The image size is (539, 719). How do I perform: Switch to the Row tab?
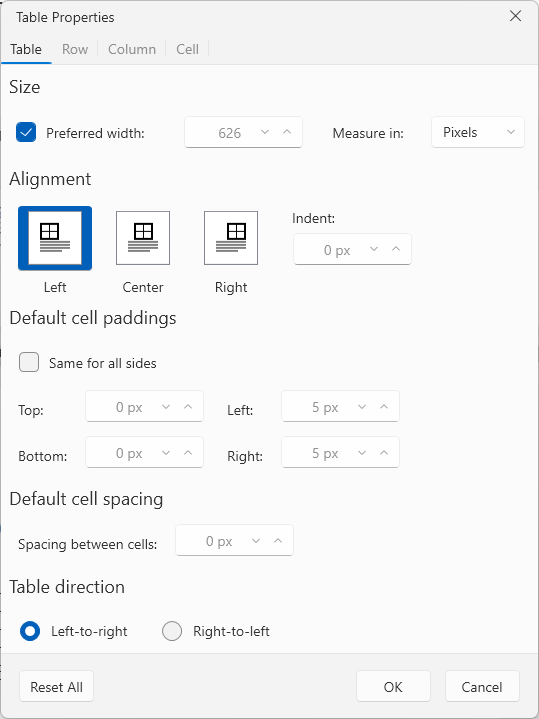(x=75, y=49)
